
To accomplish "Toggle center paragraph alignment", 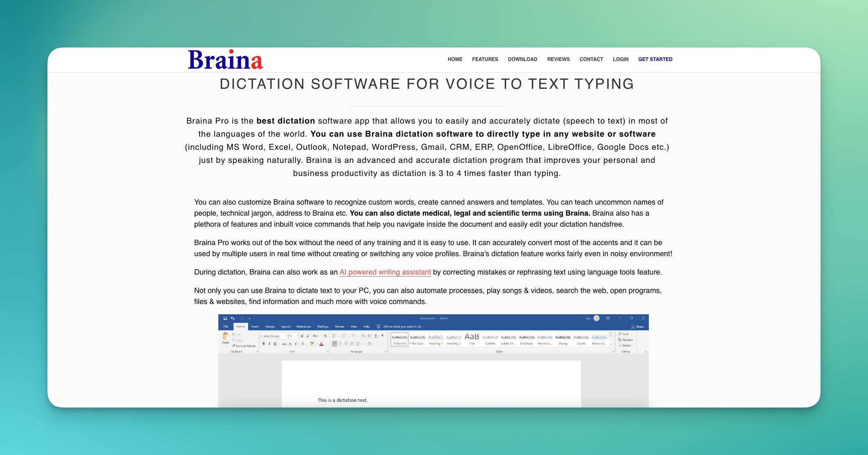I will point(340,345).
